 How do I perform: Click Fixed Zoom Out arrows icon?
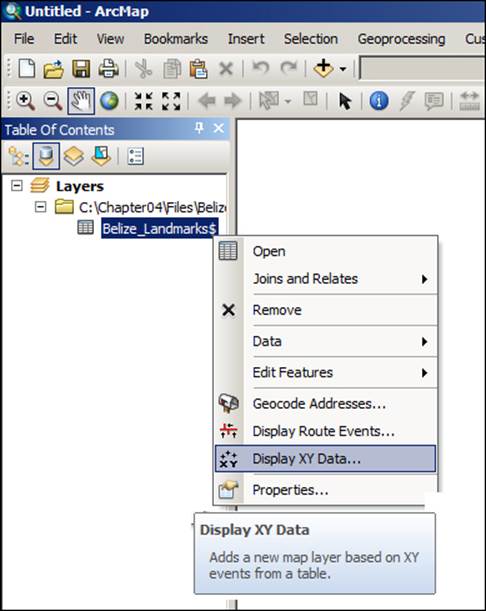171,101
